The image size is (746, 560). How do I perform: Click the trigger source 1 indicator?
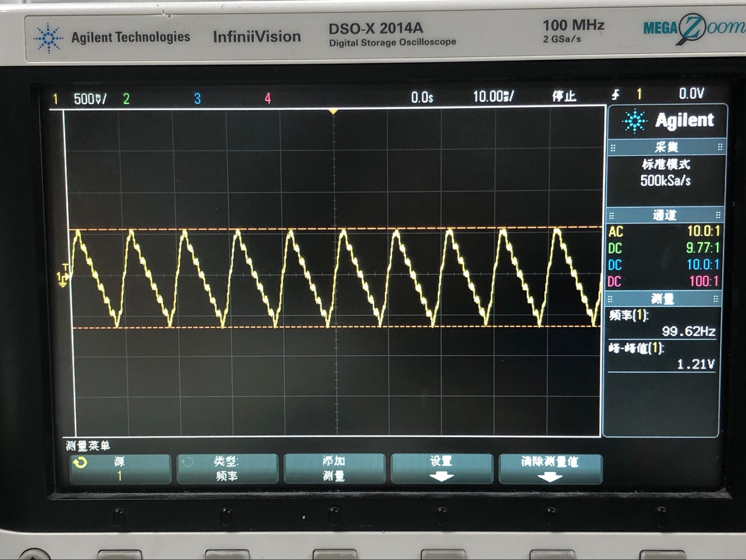tap(639, 94)
